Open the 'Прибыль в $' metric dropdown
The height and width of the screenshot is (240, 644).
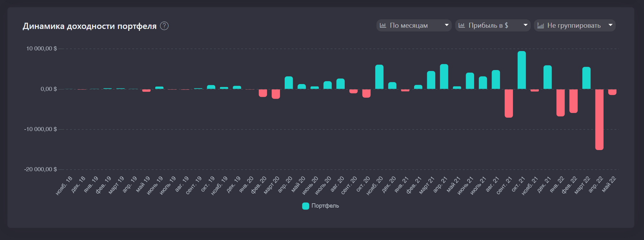493,25
